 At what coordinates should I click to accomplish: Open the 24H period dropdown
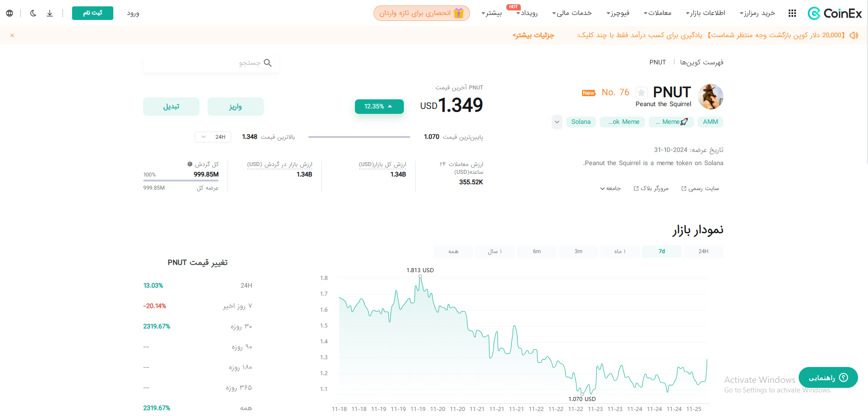pyautogui.click(x=213, y=137)
